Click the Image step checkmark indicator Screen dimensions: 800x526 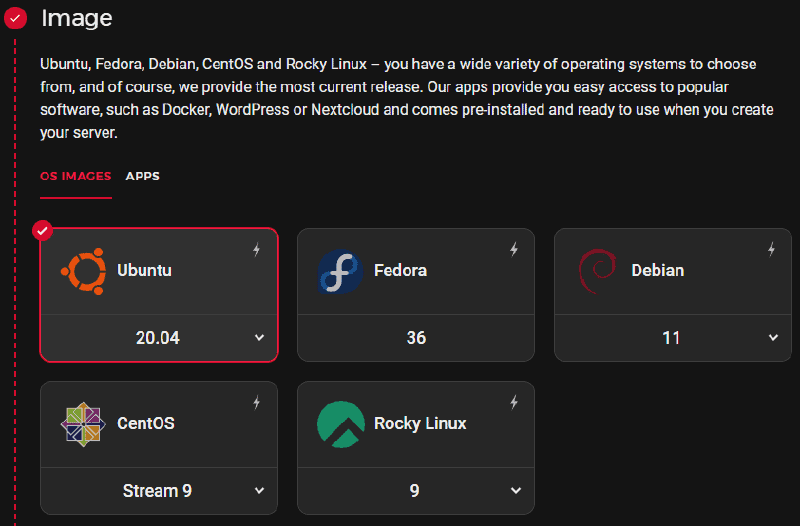[x=15, y=18]
